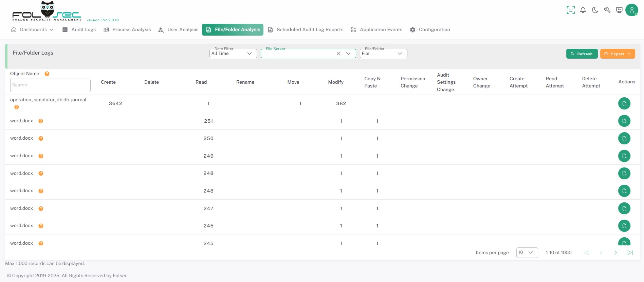The image size is (644, 282).
Task: Click orange help icon beside Object Name
Action: tap(47, 74)
